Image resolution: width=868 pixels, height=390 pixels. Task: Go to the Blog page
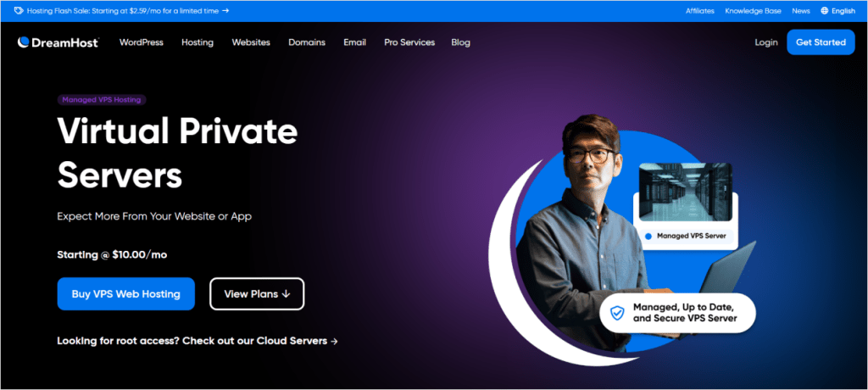click(x=460, y=42)
